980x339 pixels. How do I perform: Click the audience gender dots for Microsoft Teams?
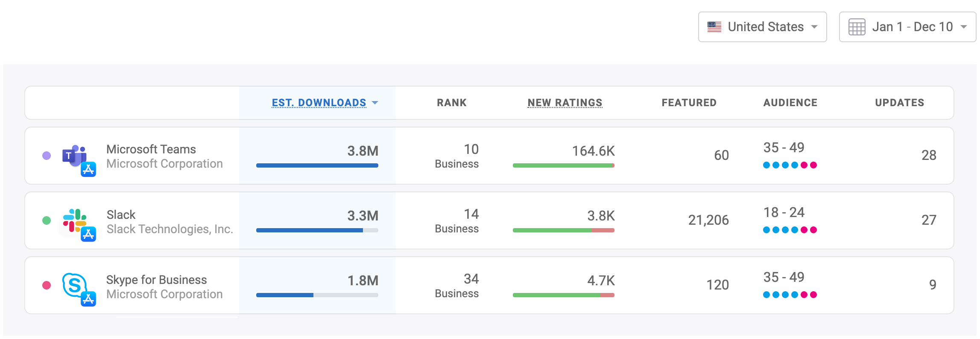(790, 165)
